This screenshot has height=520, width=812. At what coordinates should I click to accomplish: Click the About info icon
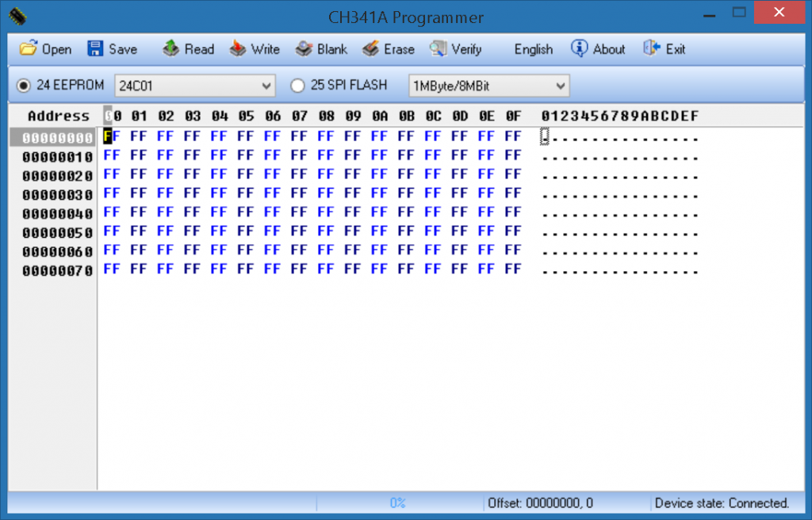coord(579,48)
